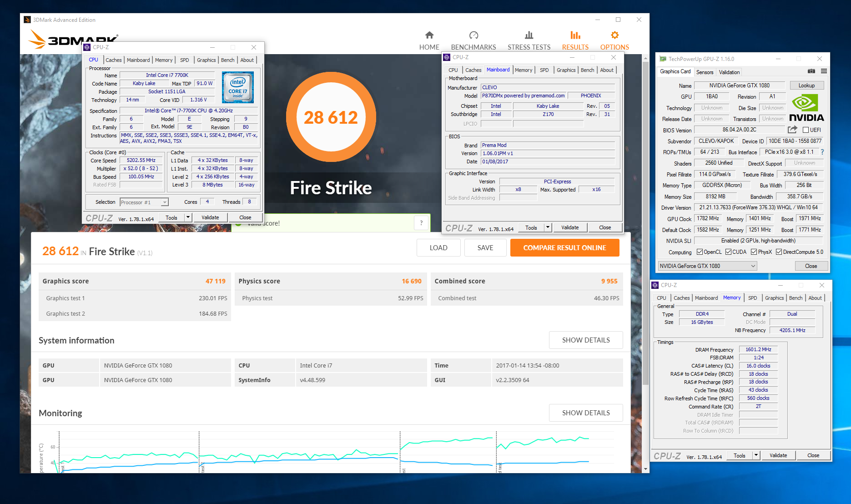
Task: Switch to Caches tab in CPU window
Action: click(113, 60)
